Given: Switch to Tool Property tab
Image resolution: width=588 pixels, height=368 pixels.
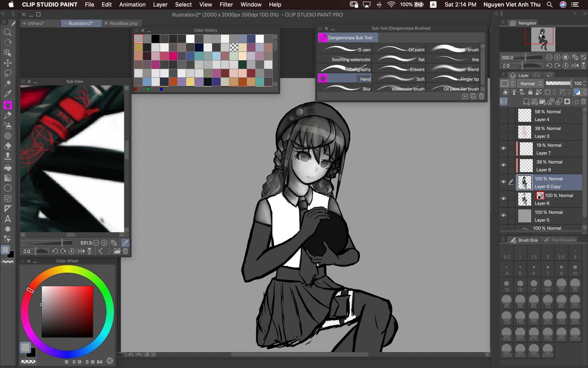Looking at the screenshot, I should pos(560,240).
